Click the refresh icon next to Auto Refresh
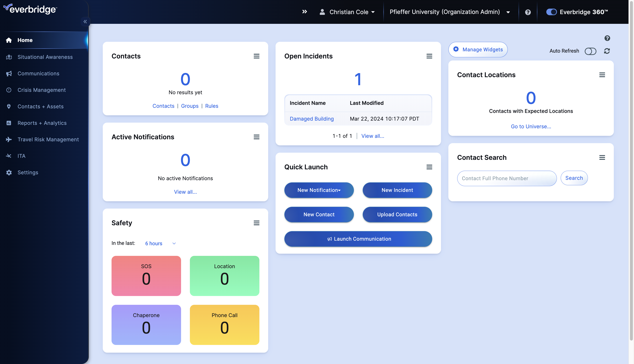Image resolution: width=634 pixels, height=364 pixels. pos(607,51)
